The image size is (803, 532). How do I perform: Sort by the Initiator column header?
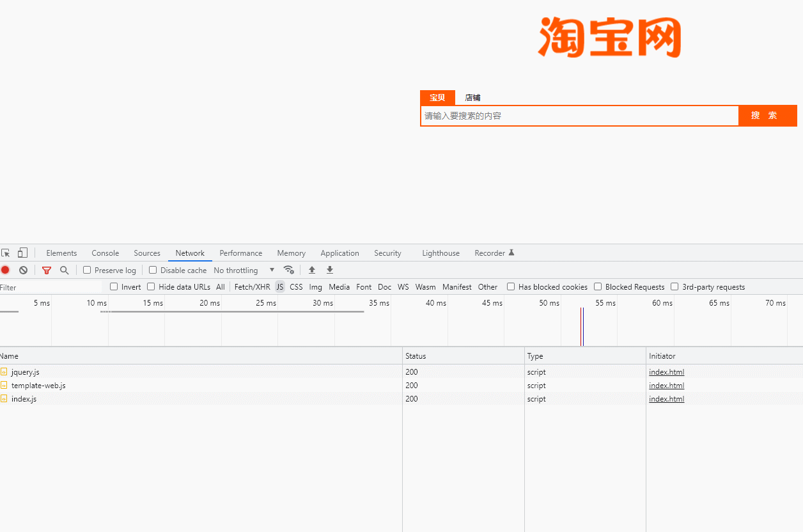(x=724, y=356)
